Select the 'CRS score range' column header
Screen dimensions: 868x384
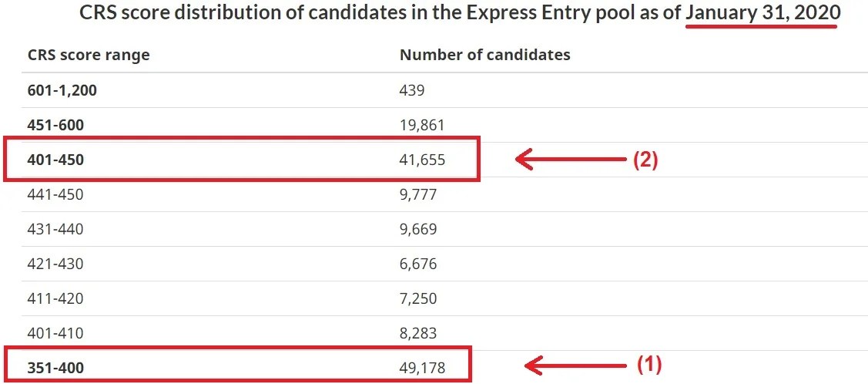(88, 55)
